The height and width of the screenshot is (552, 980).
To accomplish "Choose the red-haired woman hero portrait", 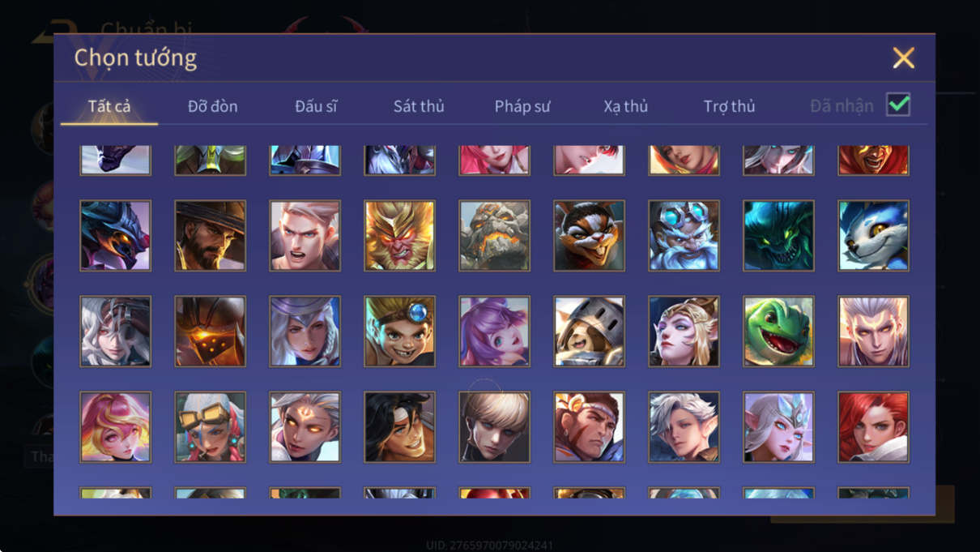I will tap(873, 427).
